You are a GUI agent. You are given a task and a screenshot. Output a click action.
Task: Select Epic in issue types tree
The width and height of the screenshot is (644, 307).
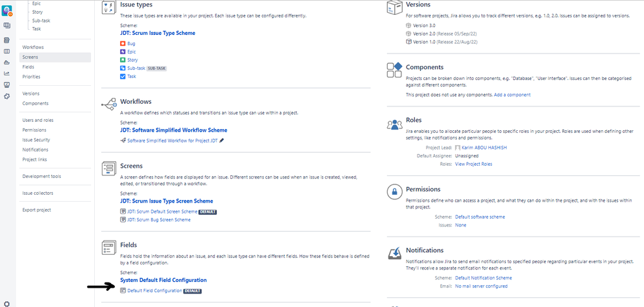point(37,3)
